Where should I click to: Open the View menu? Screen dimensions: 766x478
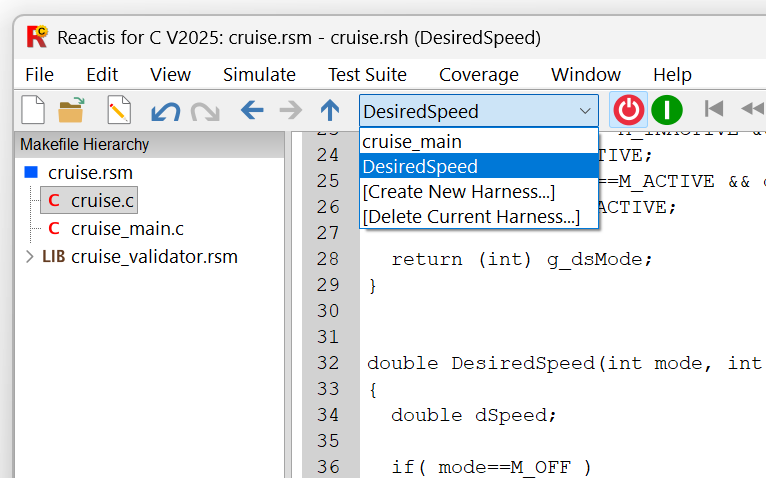[x=170, y=75]
